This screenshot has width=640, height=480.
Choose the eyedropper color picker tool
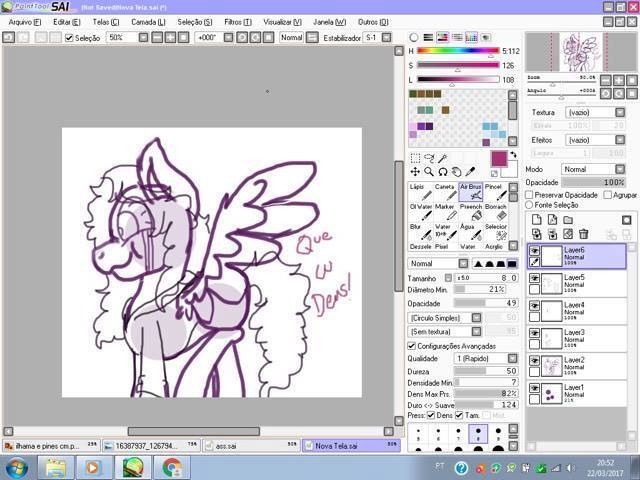[x=471, y=172]
